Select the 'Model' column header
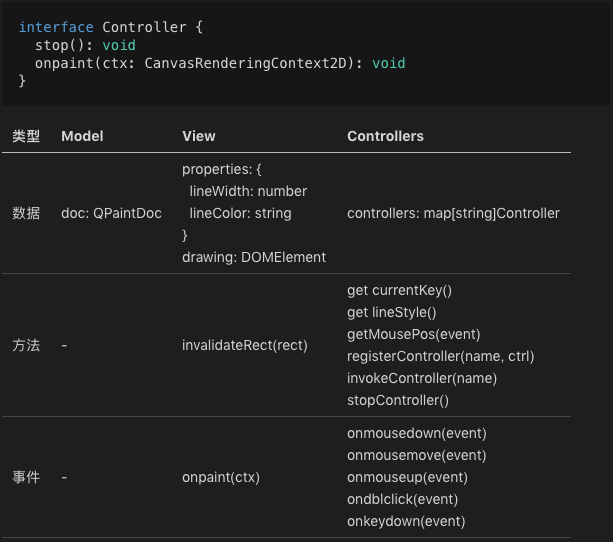 82,136
